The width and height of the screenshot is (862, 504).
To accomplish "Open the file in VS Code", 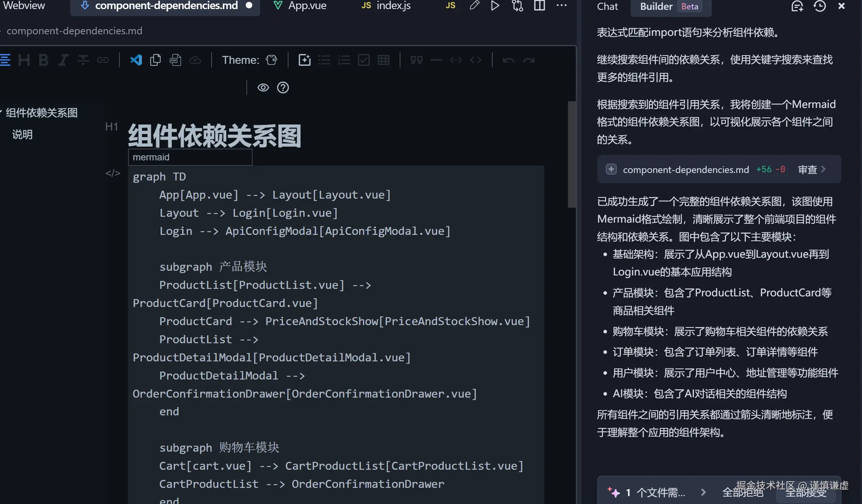I will tap(136, 60).
